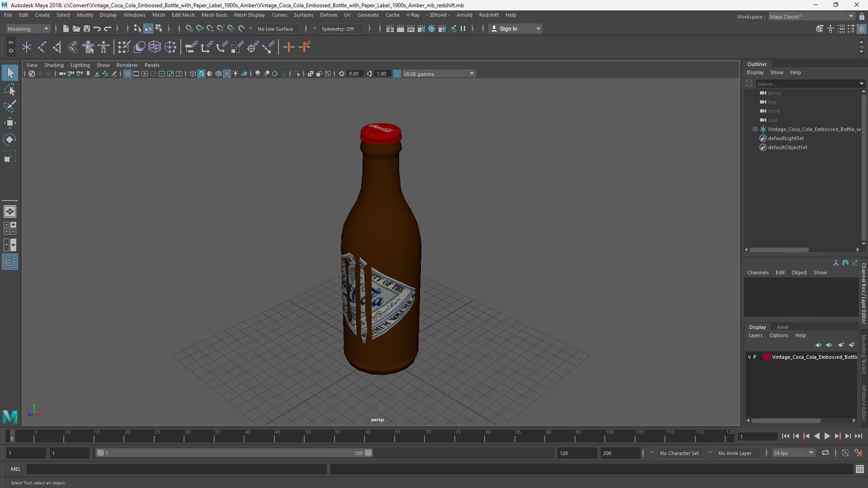Toggle isolate select in viewport toolbar

(297, 74)
